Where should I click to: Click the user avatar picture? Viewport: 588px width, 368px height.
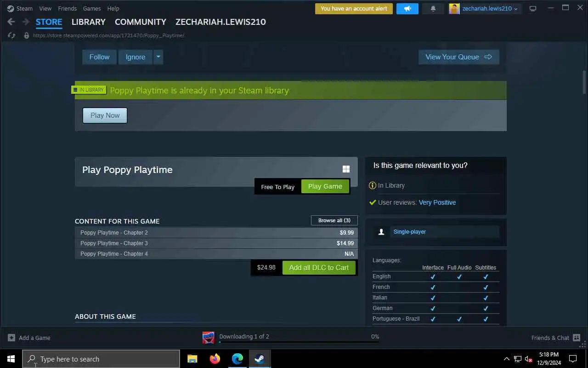tap(454, 8)
